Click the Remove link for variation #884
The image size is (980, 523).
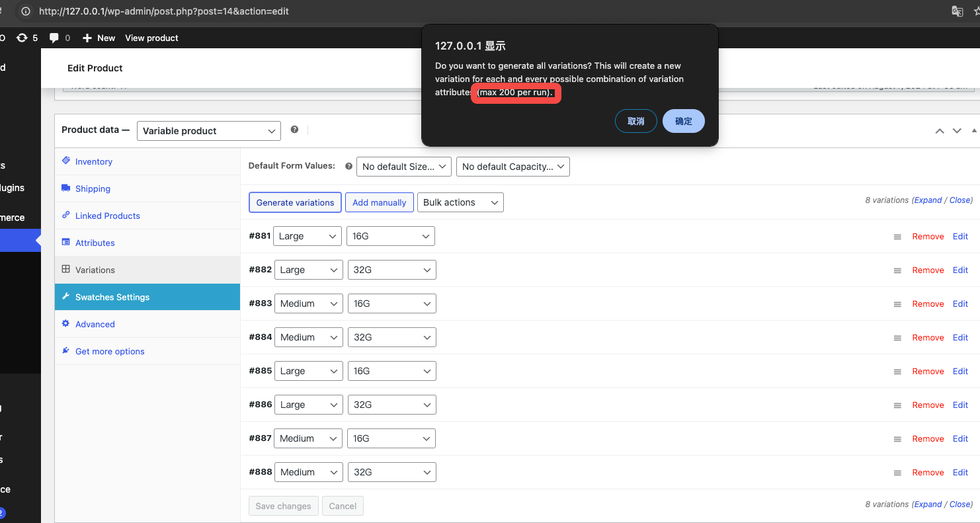click(x=928, y=337)
